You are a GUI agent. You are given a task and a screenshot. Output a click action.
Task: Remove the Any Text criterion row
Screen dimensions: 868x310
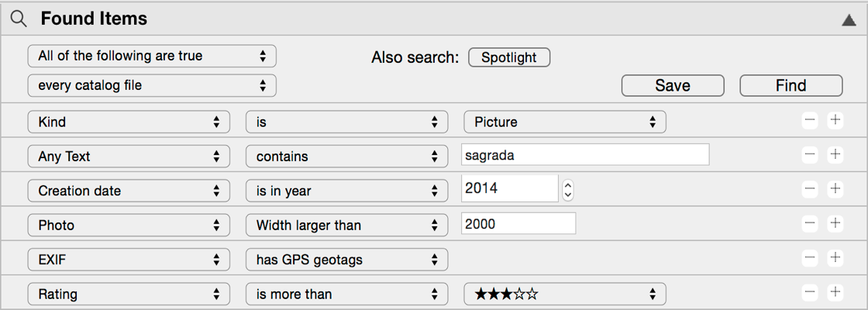810,154
